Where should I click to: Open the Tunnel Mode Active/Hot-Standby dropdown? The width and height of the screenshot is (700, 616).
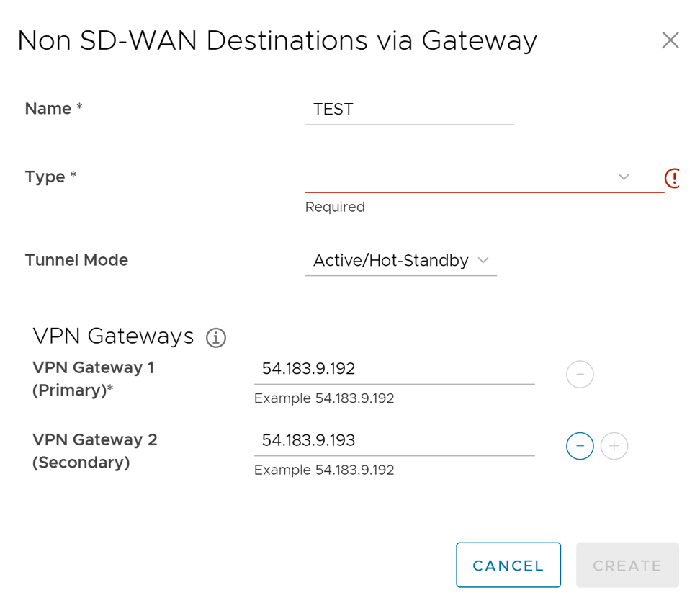400,261
